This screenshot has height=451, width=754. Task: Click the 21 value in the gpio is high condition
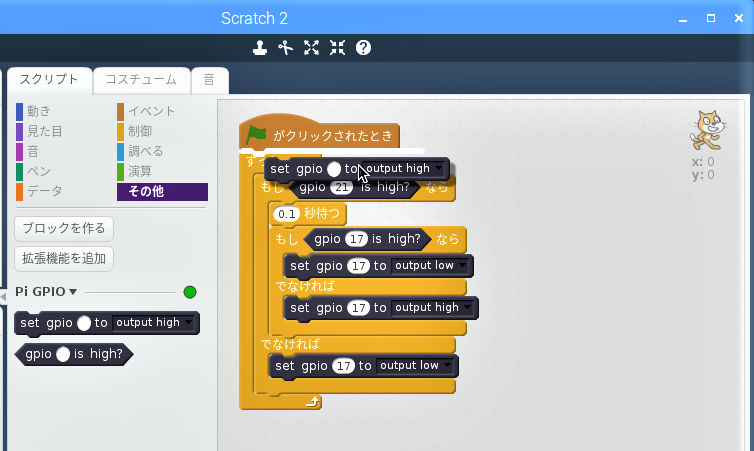341,187
